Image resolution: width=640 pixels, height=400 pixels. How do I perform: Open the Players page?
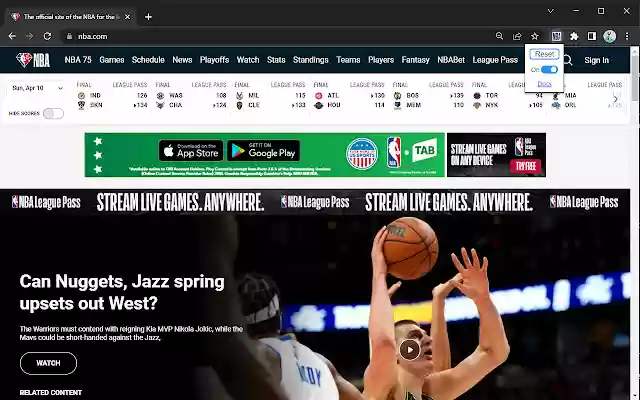381,60
